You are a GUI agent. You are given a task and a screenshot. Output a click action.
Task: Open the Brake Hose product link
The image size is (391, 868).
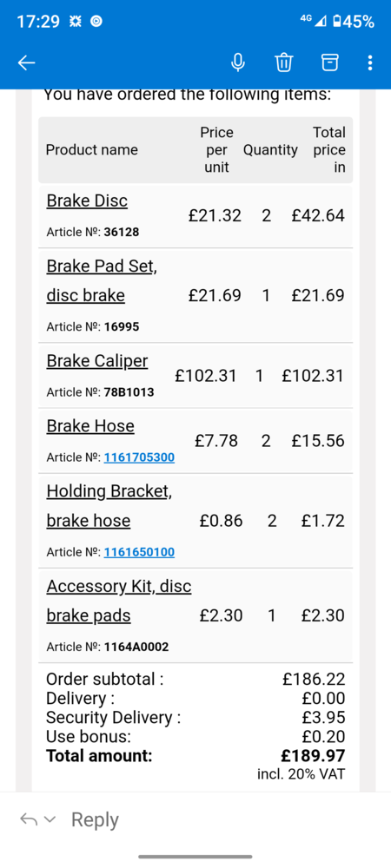[90, 425]
